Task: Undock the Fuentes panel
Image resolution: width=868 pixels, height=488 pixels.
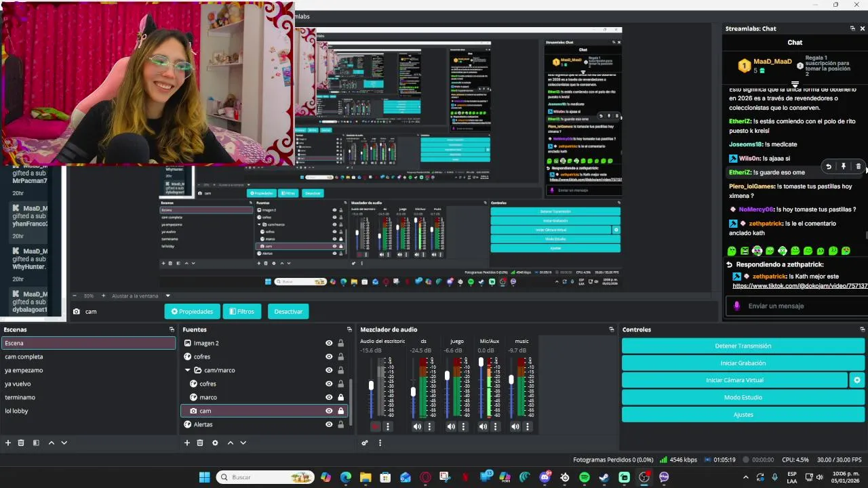Action: (349, 329)
